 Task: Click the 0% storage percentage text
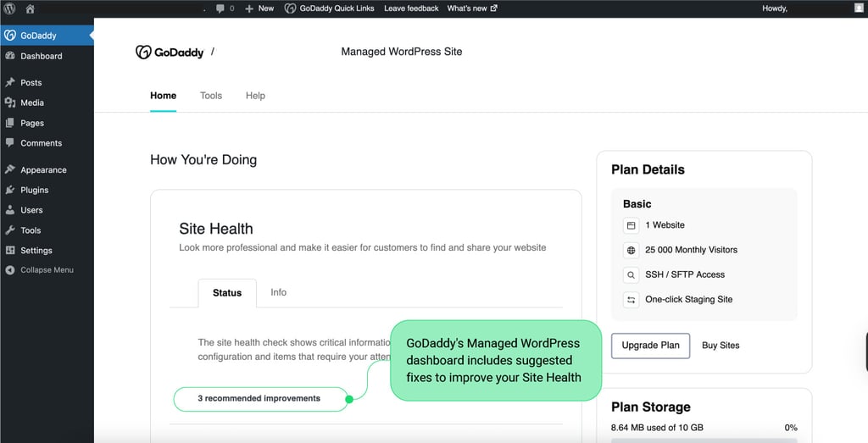coord(791,428)
